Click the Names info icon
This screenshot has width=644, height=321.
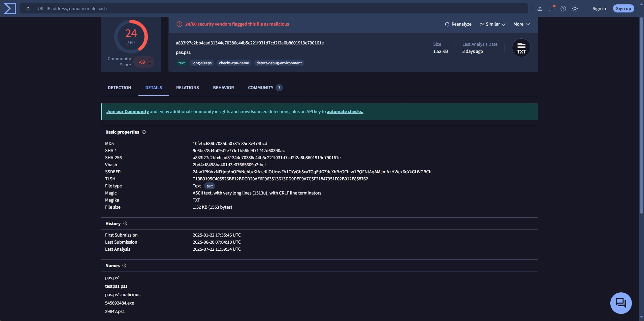(124, 265)
